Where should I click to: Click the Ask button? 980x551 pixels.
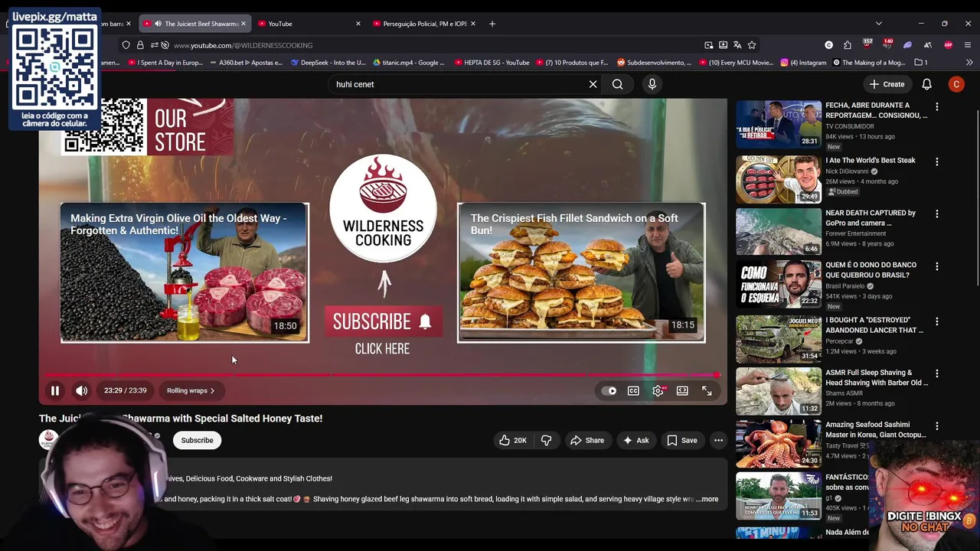click(x=636, y=440)
